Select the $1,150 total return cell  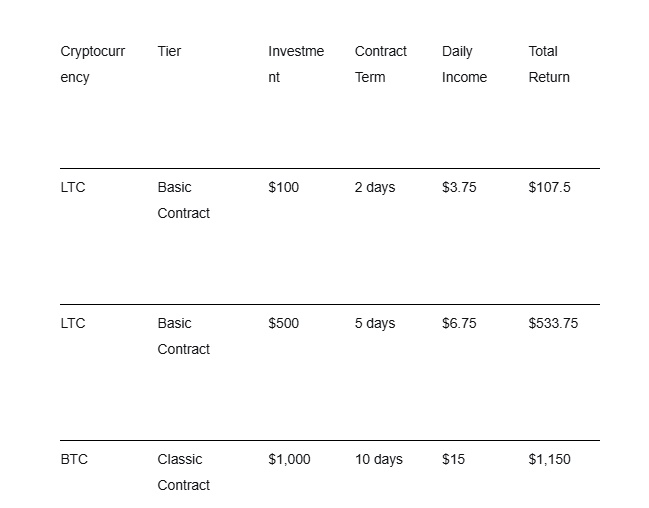[549, 459]
